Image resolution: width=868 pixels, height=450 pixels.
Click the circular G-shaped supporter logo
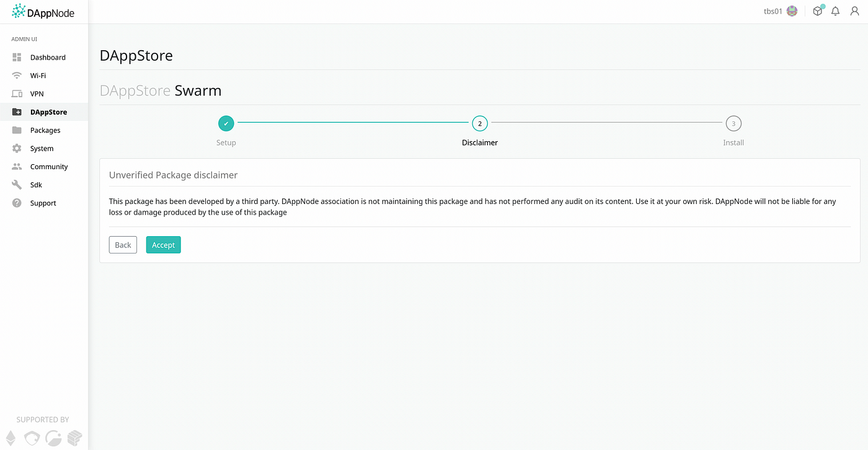pyautogui.click(x=54, y=438)
